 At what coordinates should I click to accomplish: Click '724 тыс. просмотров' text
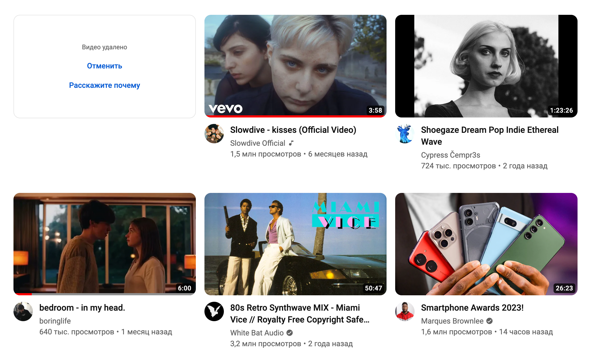coord(458,166)
